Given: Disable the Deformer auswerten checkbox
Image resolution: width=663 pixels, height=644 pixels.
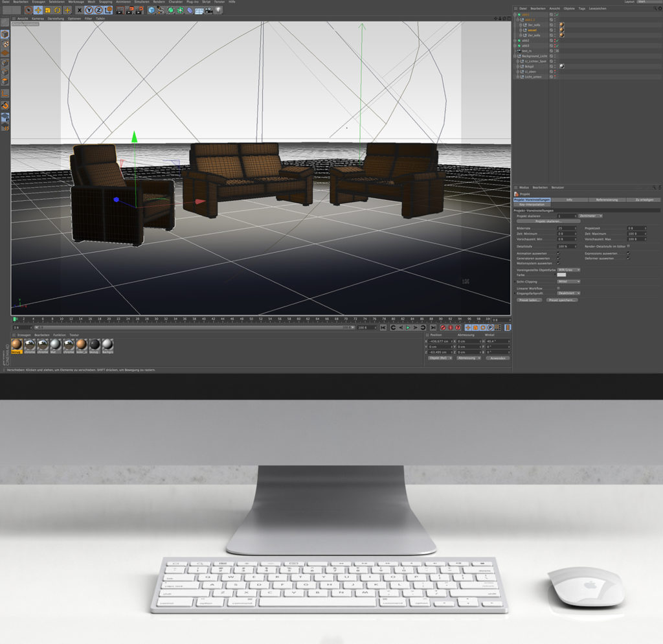Looking at the screenshot, I should pos(628,259).
